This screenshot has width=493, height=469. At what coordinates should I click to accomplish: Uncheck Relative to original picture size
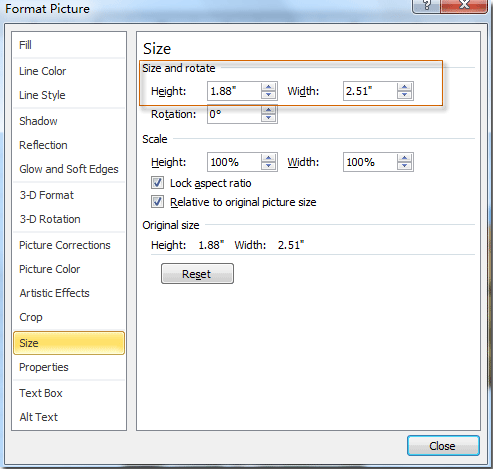click(157, 202)
